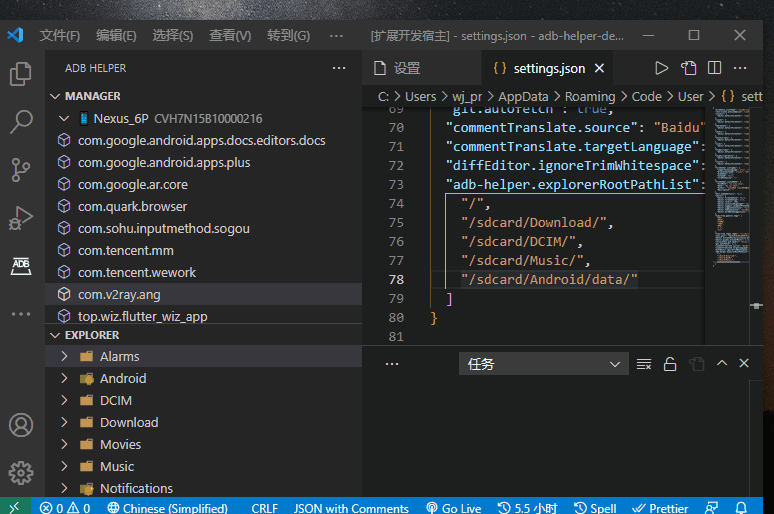The image size is (774, 514).
Task: Click the 5.5 小时 time tracker item
Action: (x=528, y=508)
